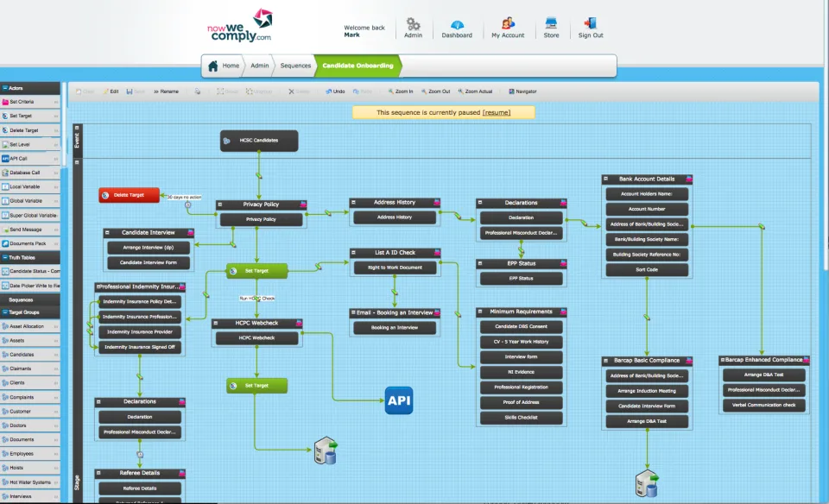This screenshot has height=504, width=829.
Task: Click the Undo toolbar button
Action: coord(335,91)
